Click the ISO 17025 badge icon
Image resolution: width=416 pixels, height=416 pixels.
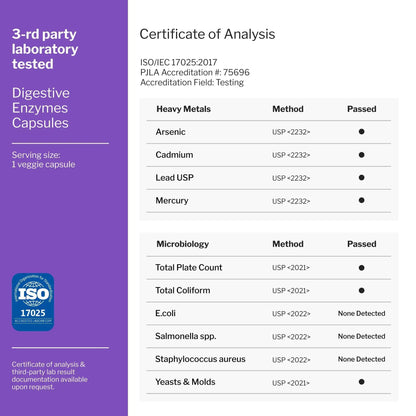coord(33,302)
